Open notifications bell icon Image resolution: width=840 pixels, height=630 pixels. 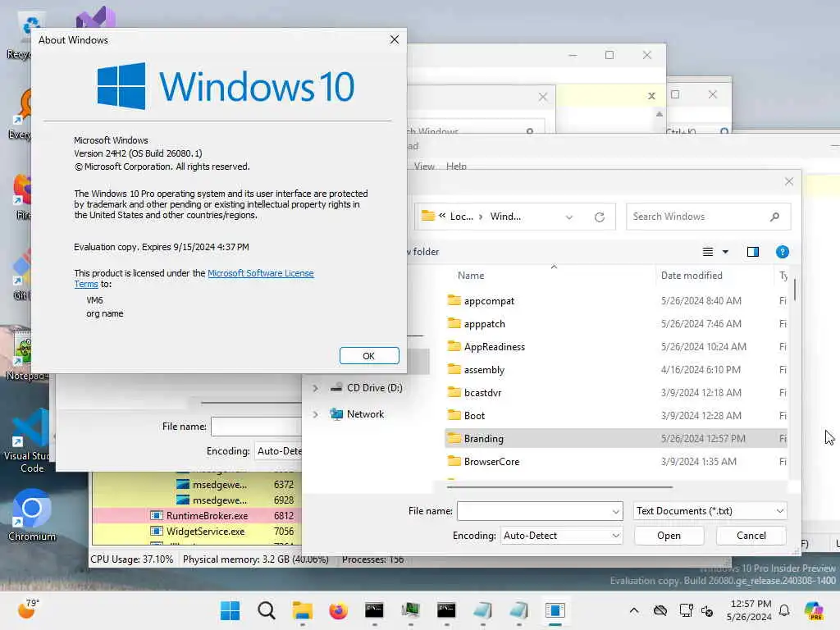pos(784,610)
